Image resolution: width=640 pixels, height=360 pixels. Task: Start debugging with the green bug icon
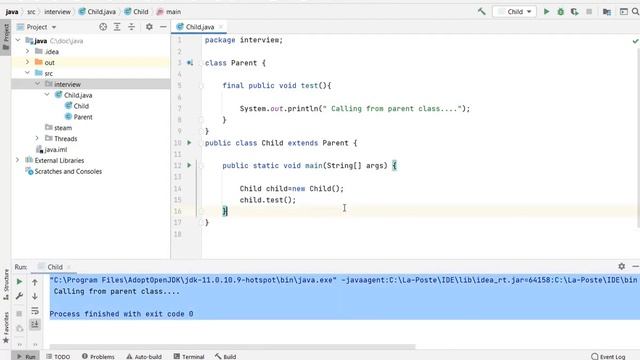click(561, 12)
